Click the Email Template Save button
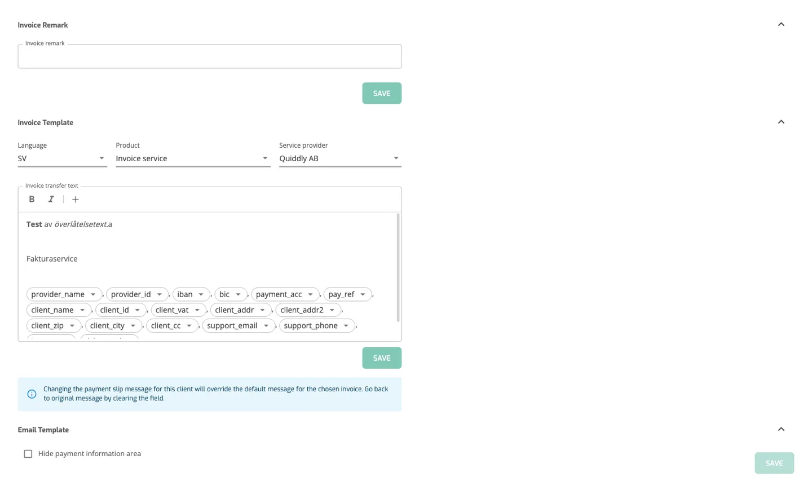Image resolution: width=812 pixels, height=504 pixels. pyautogui.click(x=774, y=463)
